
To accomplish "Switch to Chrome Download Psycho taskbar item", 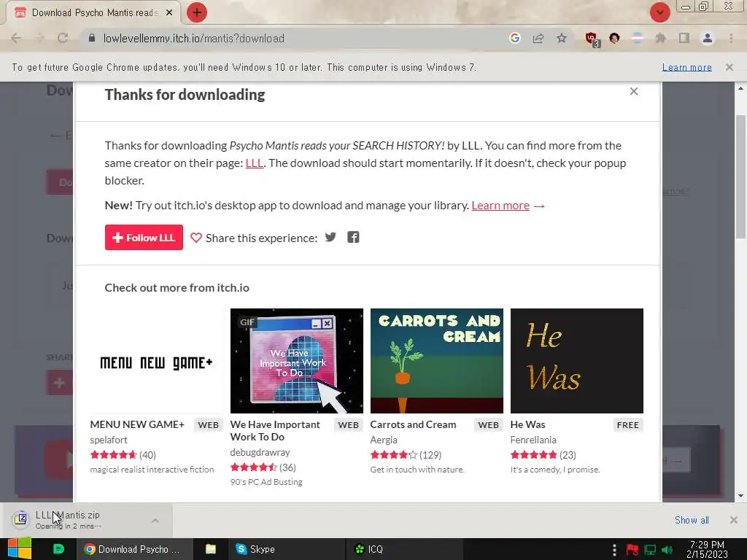I will point(134,549).
